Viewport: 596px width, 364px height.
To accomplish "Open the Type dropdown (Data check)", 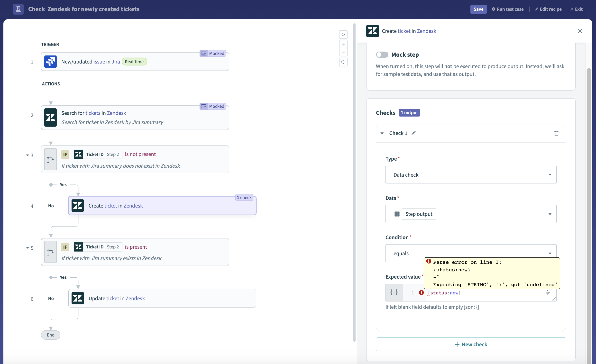I will (x=471, y=175).
